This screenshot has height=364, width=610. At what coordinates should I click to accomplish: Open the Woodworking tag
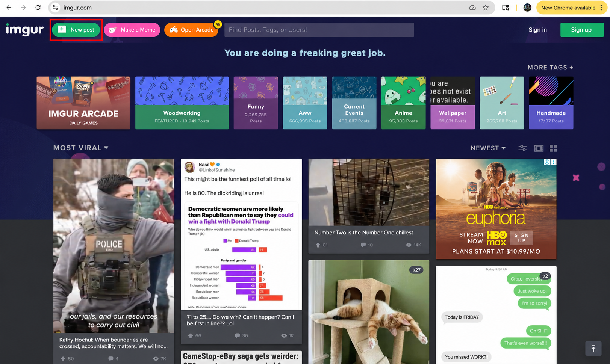tap(182, 103)
